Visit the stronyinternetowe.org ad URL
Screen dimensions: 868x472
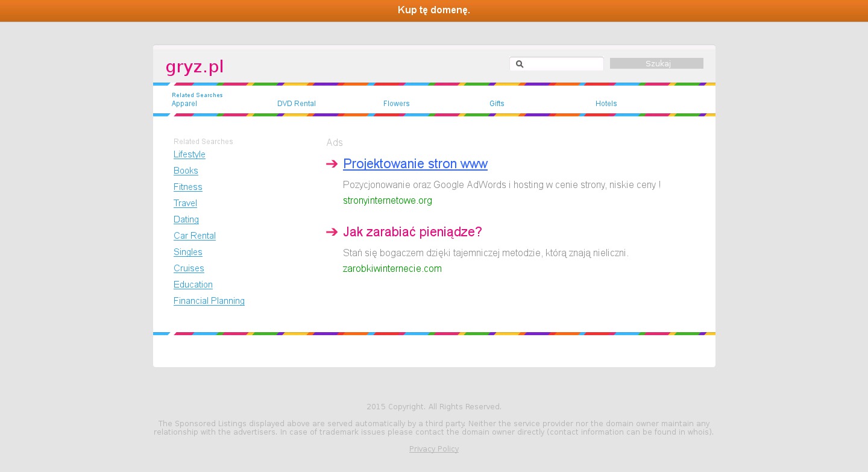pyautogui.click(x=388, y=201)
